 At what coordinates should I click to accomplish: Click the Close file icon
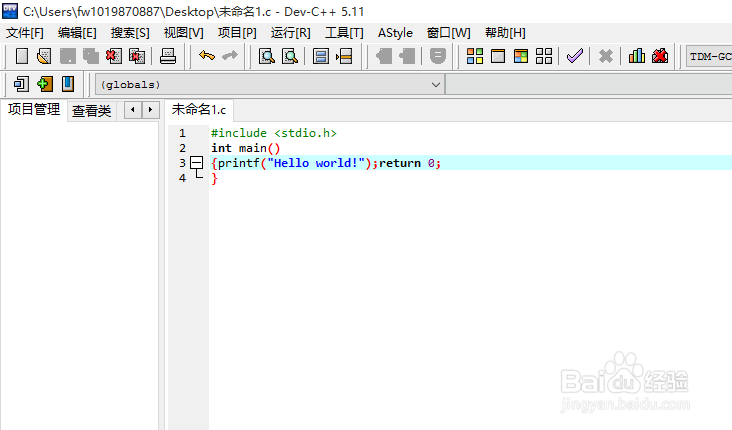tap(114, 56)
